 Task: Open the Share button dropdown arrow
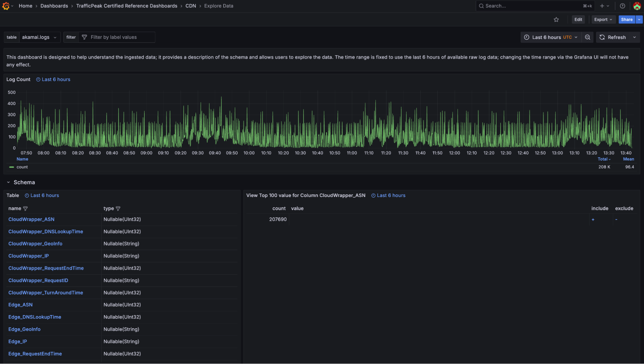pos(639,20)
